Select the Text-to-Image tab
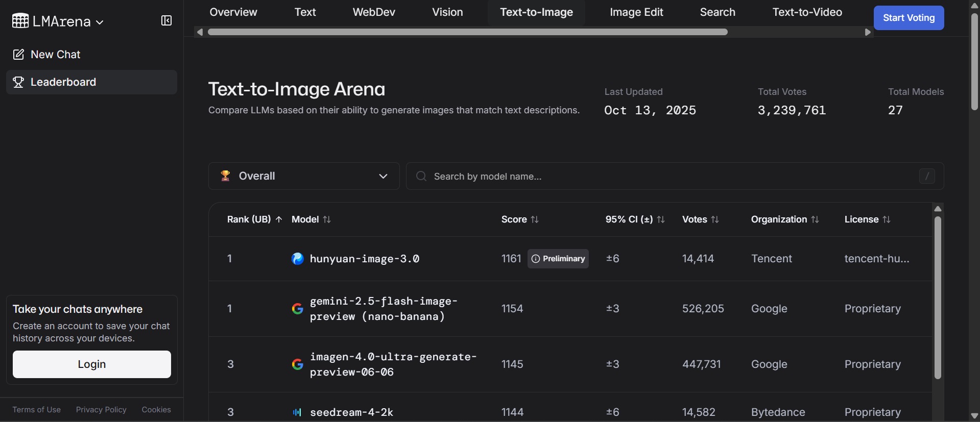Viewport: 980px width, 422px height. coord(536,12)
